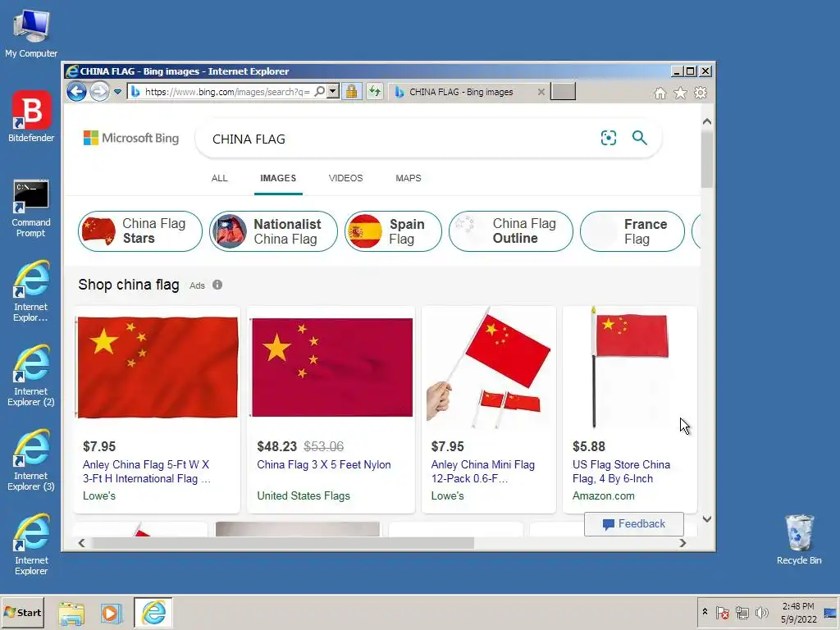
Task: Click the $5.88 price text
Action: click(x=589, y=447)
